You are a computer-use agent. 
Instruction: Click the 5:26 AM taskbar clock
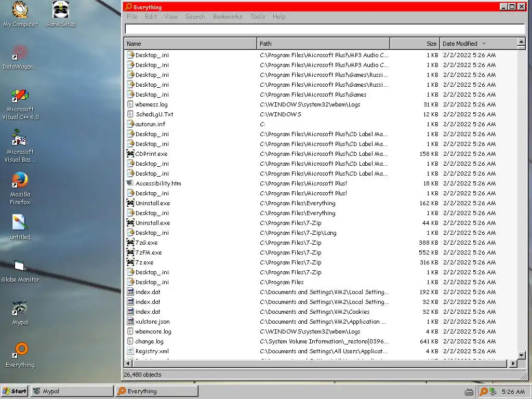513,392
